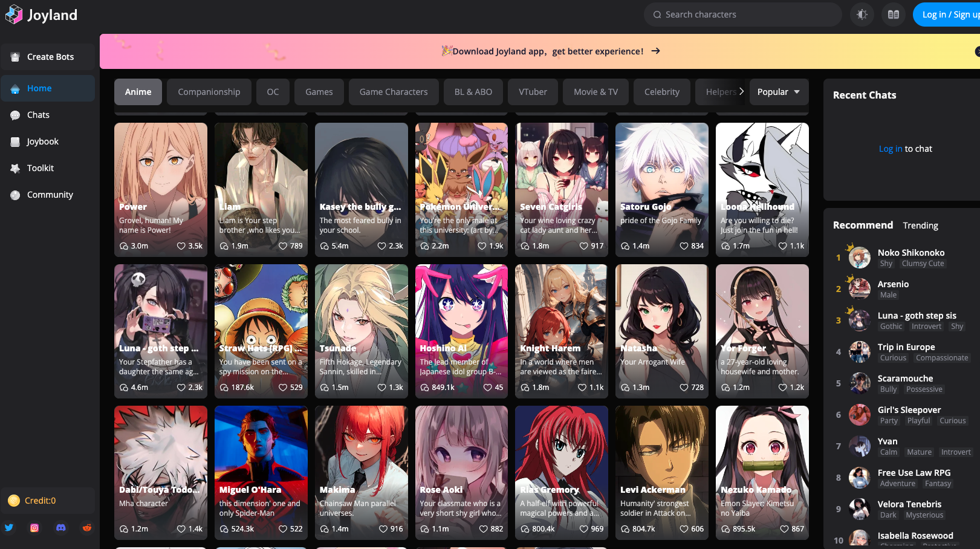The width and height of the screenshot is (980, 549).
Task: Go to the Home page in sidebar
Action: coord(48,88)
